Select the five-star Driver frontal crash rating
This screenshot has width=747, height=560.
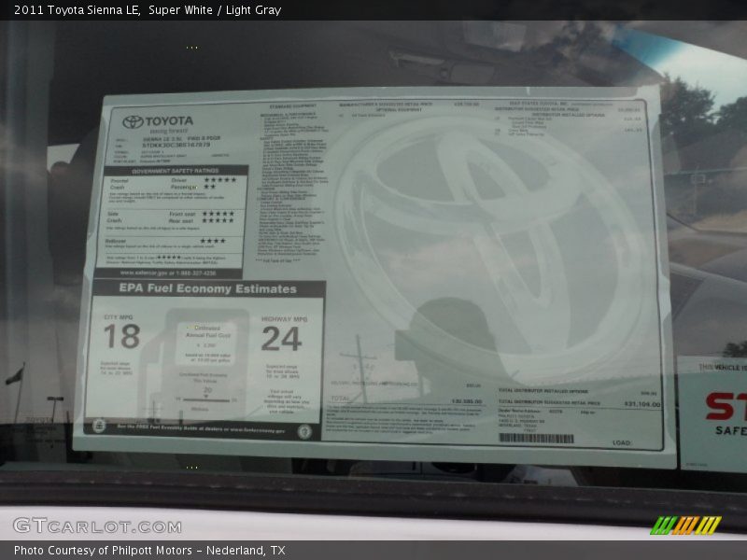coord(221,179)
